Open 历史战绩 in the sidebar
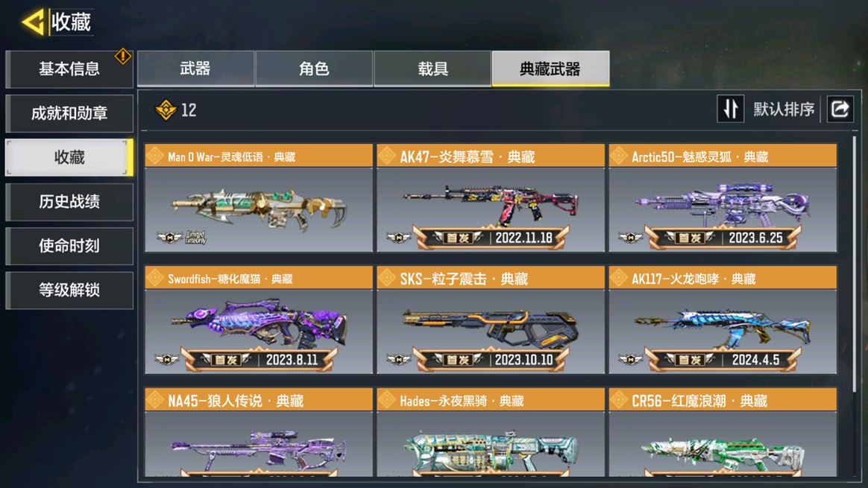Image resolution: width=868 pixels, height=488 pixels. click(69, 202)
